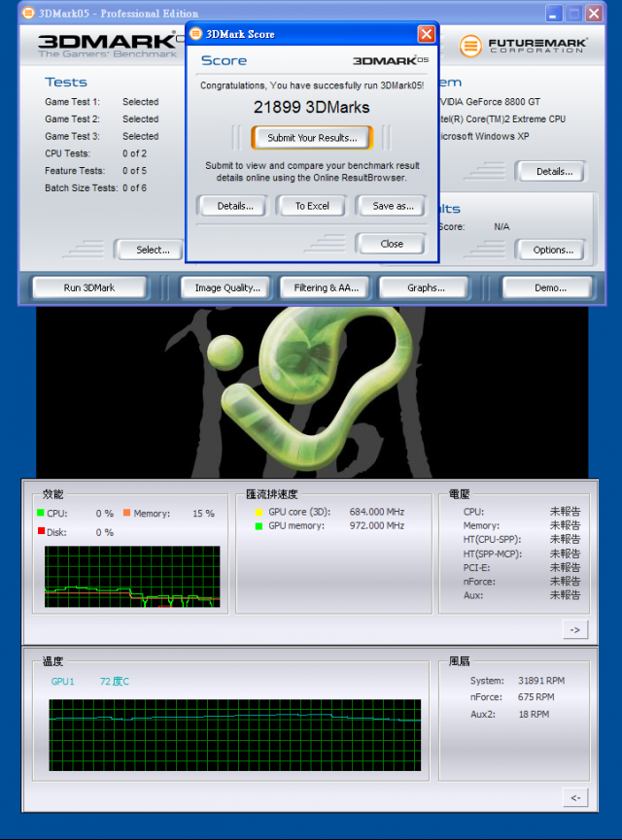Click the Game Test 2 row
Viewport: 622px width, 840px height.
click(x=102, y=118)
